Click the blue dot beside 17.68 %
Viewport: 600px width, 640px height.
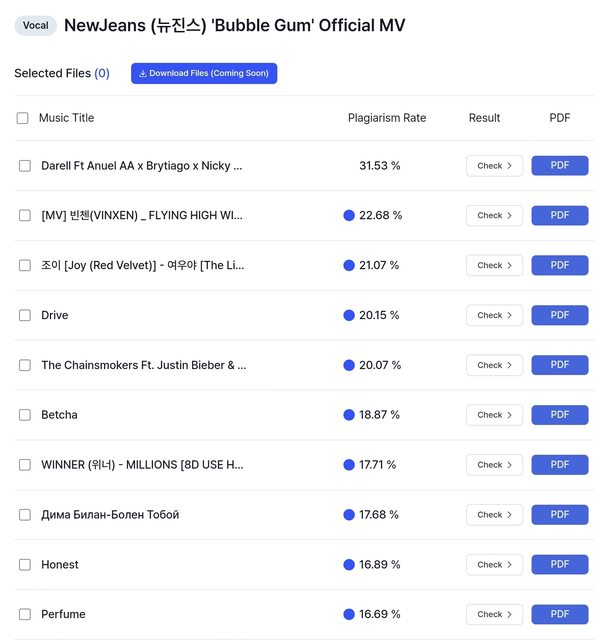pos(349,515)
